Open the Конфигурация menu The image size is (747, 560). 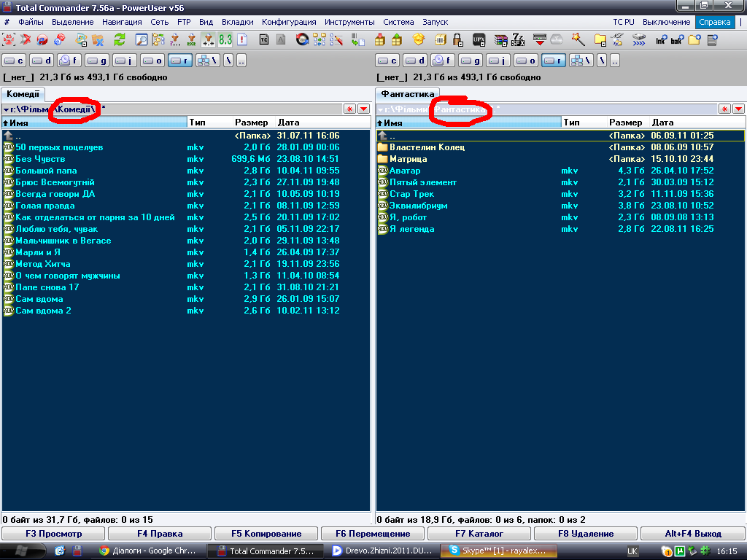(289, 22)
